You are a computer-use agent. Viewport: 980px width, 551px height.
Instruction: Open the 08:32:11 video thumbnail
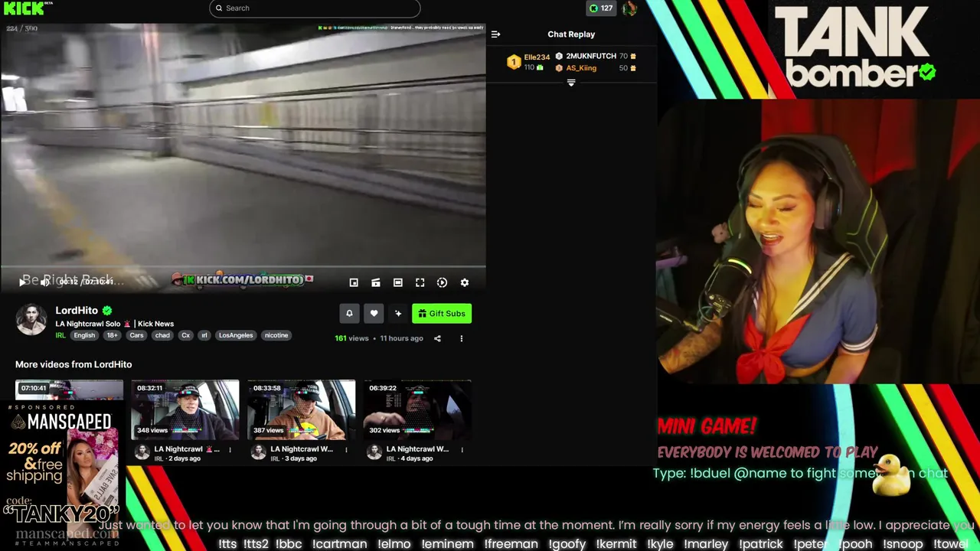pyautogui.click(x=185, y=409)
